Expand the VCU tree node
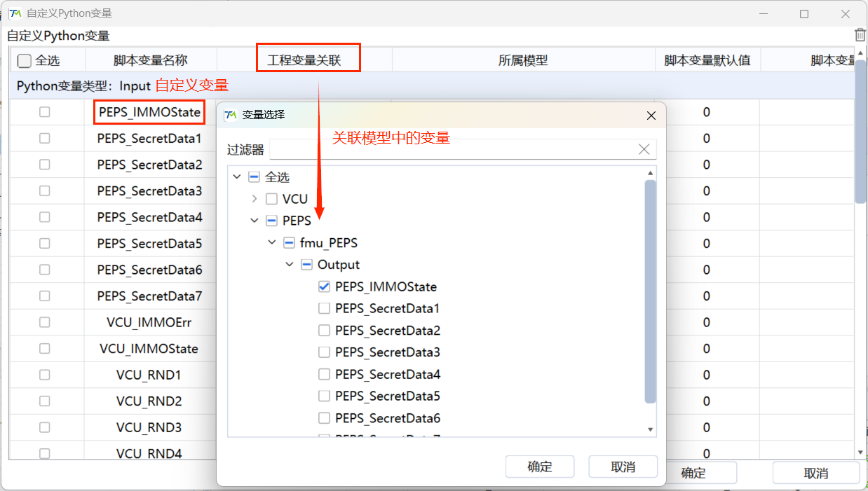This screenshot has height=491, width=868. pyautogui.click(x=255, y=199)
